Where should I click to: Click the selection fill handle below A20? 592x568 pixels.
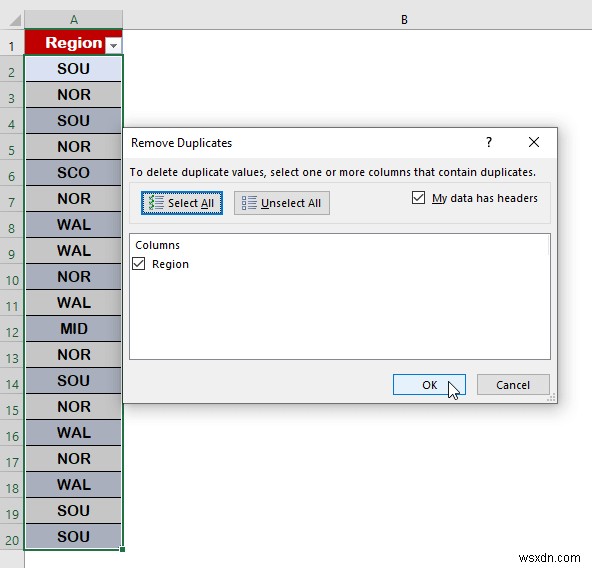[x=122, y=549]
